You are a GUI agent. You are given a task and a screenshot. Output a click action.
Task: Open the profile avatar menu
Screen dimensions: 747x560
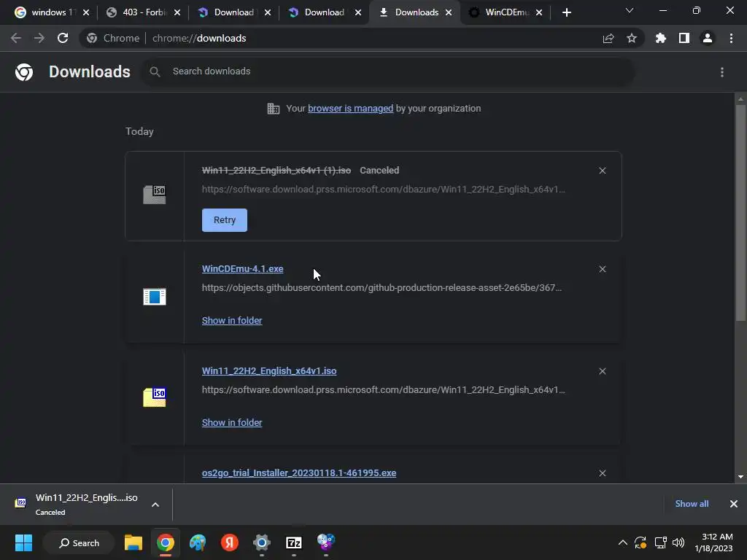coord(708,38)
